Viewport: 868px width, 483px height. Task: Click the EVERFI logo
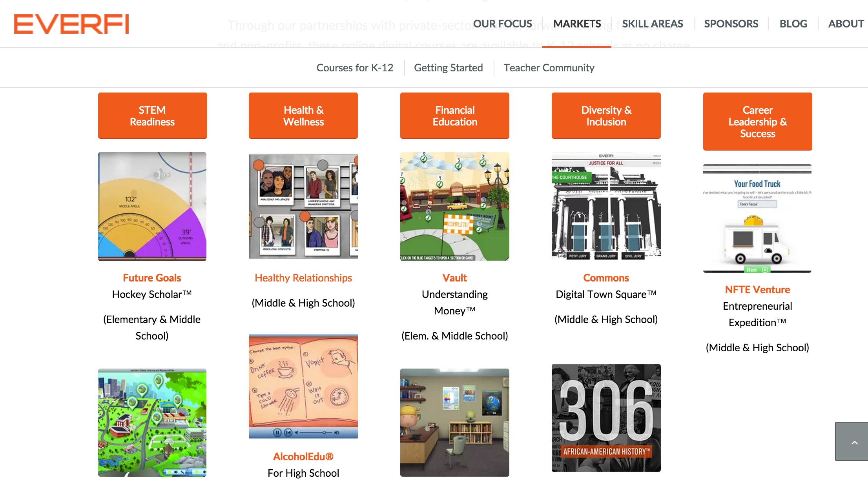71,24
